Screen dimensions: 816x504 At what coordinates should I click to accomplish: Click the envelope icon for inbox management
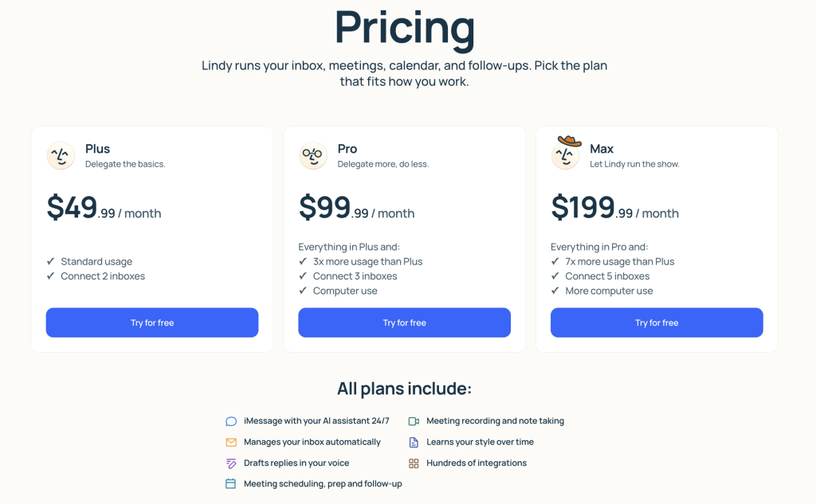(x=231, y=442)
